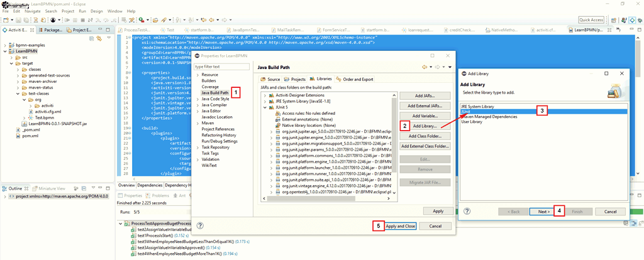Open the Order and Export tab
Viewport: 644px width, 260px height.
[x=355, y=79]
